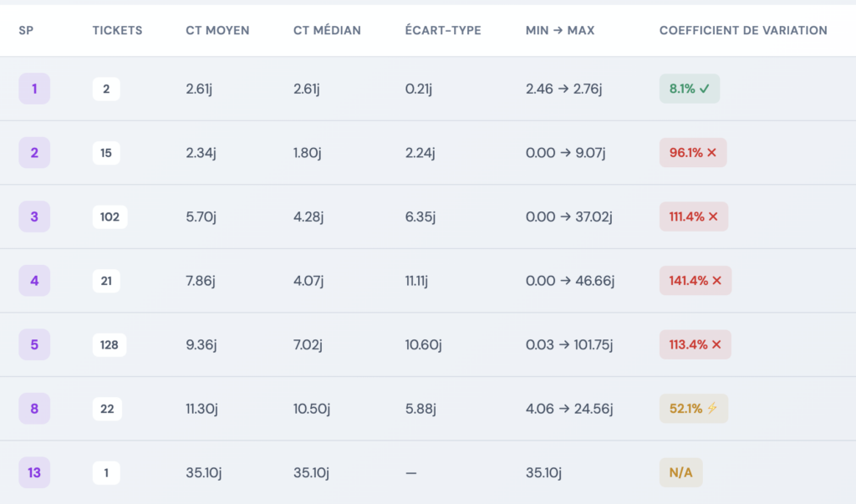
Task: Click the orange 52.1% variation badge
Action: coord(694,409)
